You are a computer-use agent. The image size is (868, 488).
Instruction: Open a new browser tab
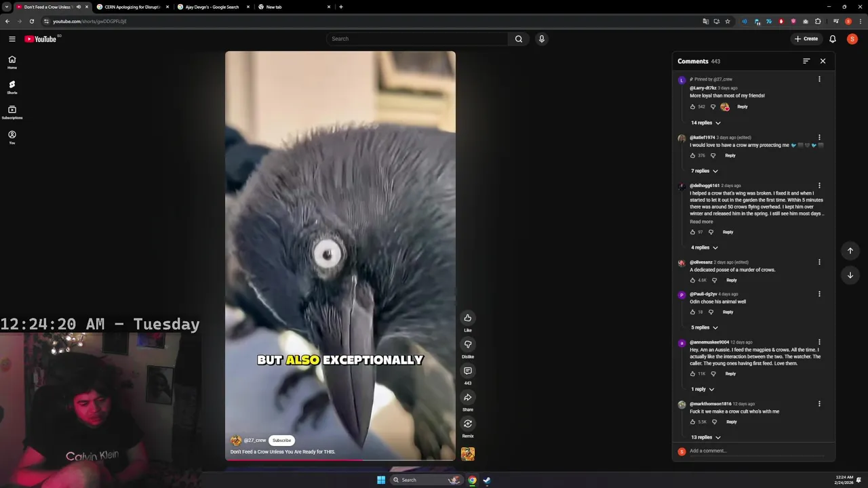[x=341, y=7]
